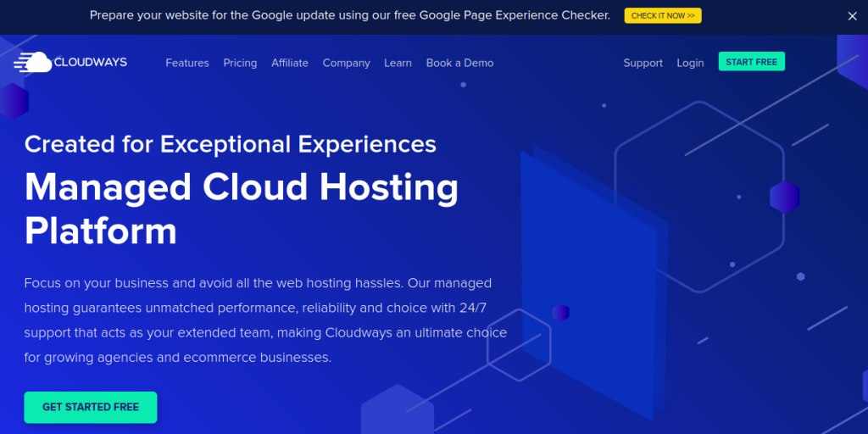The image size is (868, 434).
Task: Click the heading Created for Exceptional Experiences
Action: click(231, 144)
